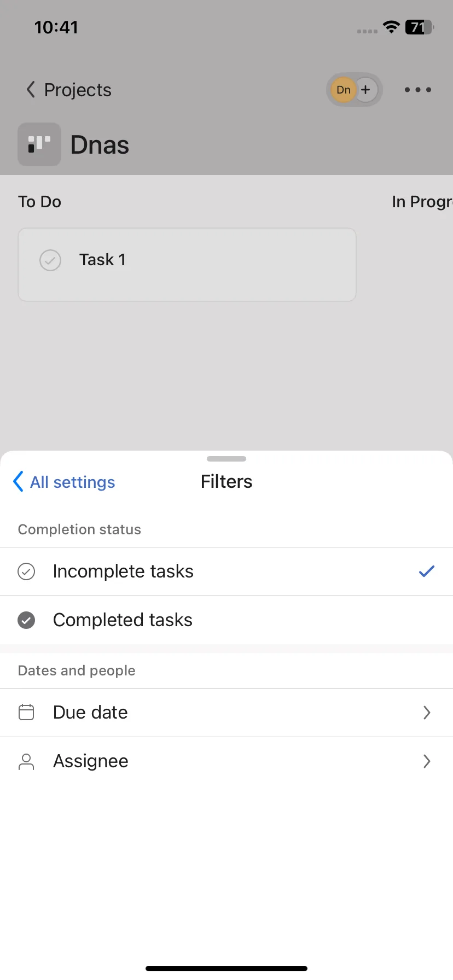Open the Due date filter row

coord(226,713)
